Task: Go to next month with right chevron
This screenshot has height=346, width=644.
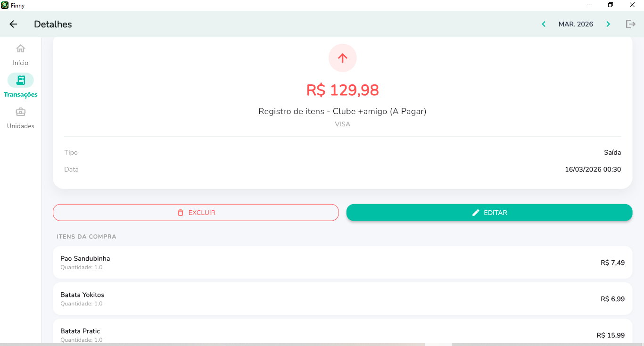Action: click(608, 24)
